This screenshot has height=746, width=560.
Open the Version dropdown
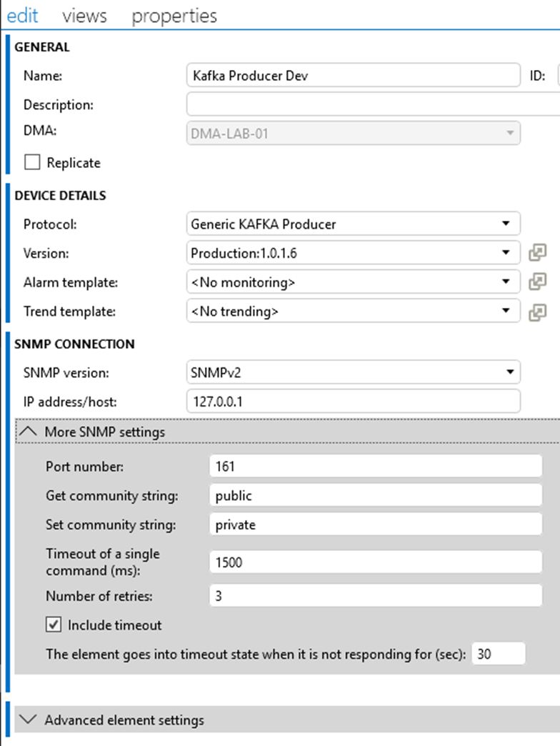tap(506, 253)
